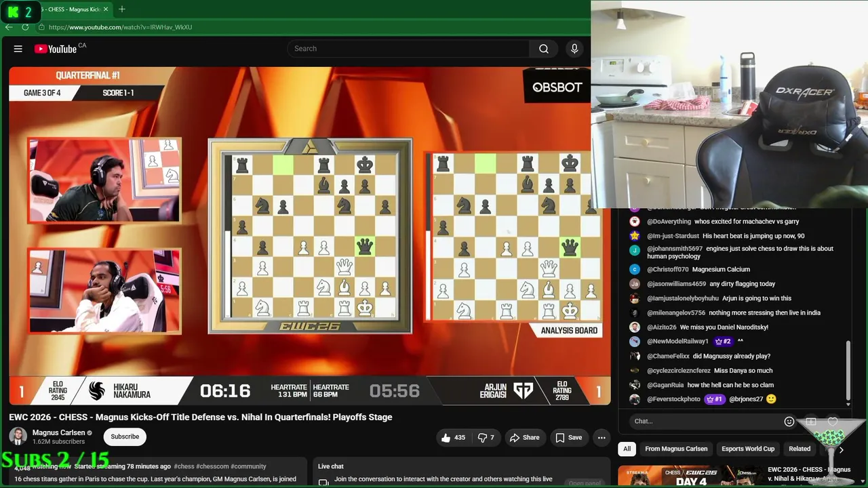Image resolution: width=868 pixels, height=488 pixels.
Task: Open a new browser tab
Action: (122, 9)
